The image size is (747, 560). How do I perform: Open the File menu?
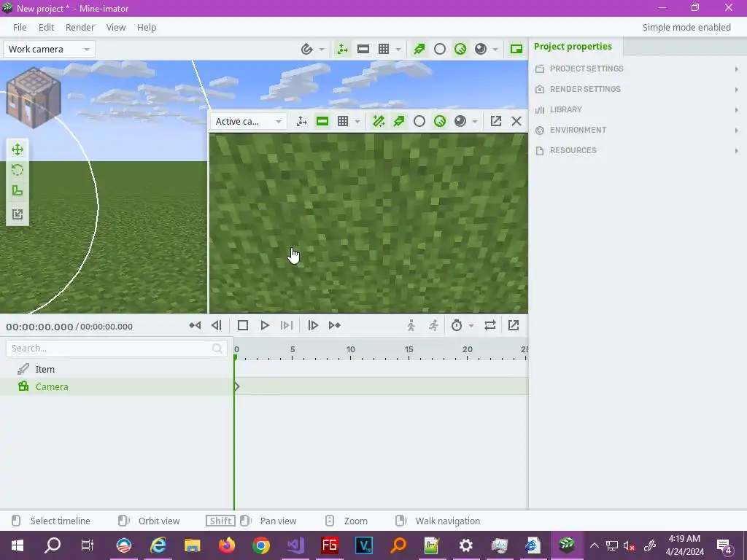coord(20,27)
